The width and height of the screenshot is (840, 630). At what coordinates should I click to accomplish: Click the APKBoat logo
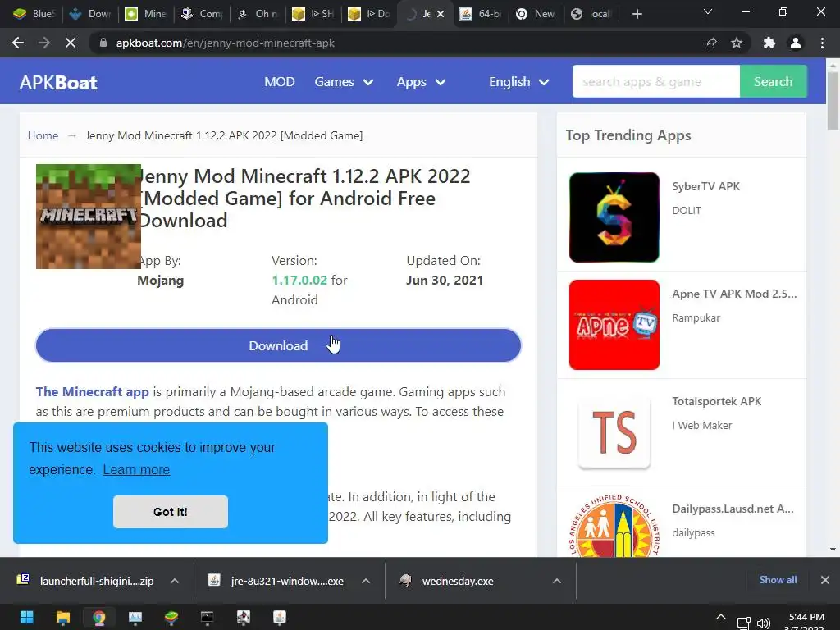(58, 83)
